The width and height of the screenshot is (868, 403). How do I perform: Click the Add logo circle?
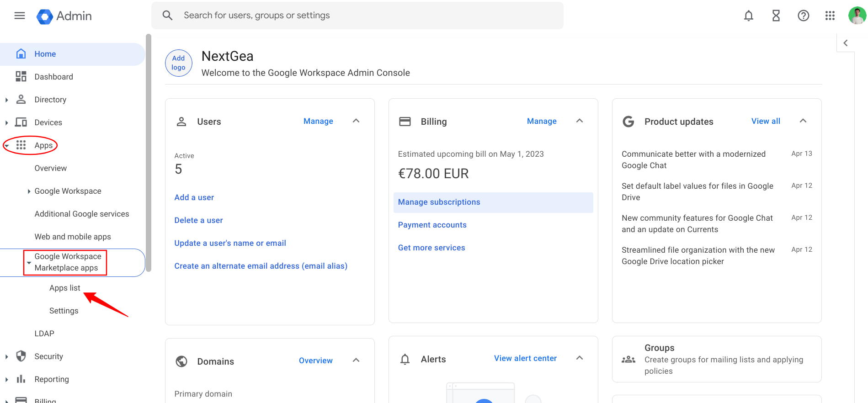tap(179, 63)
